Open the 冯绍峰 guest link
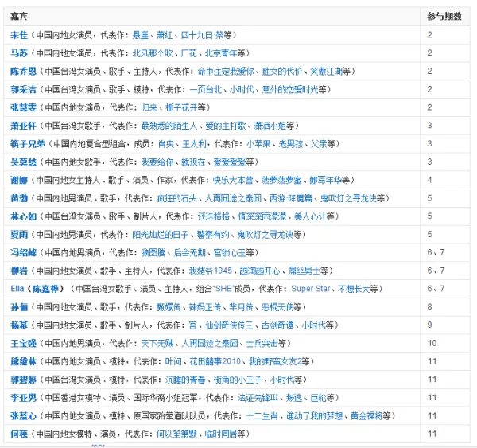The width and height of the screenshot is (477, 448). point(23,253)
